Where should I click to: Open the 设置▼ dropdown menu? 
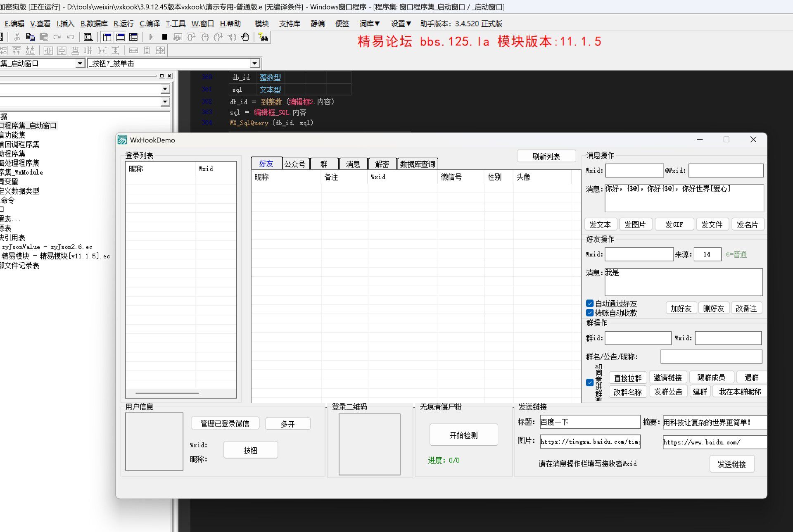click(x=401, y=24)
